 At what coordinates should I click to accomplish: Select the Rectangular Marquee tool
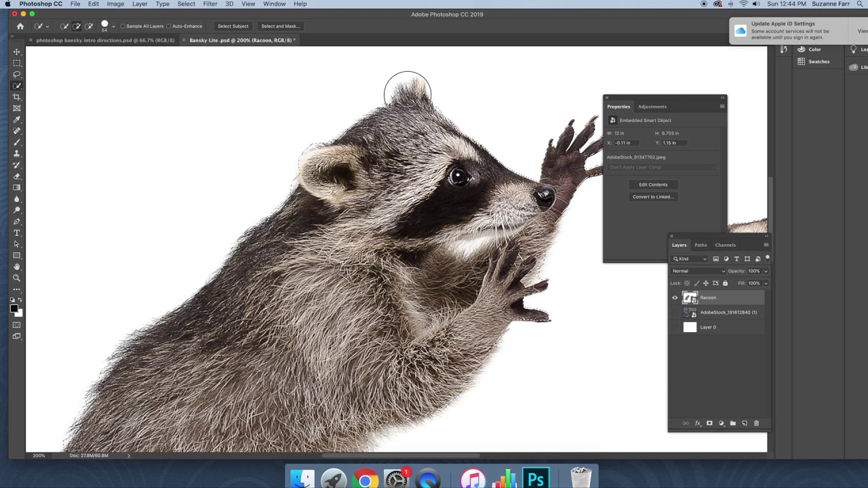[17, 63]
